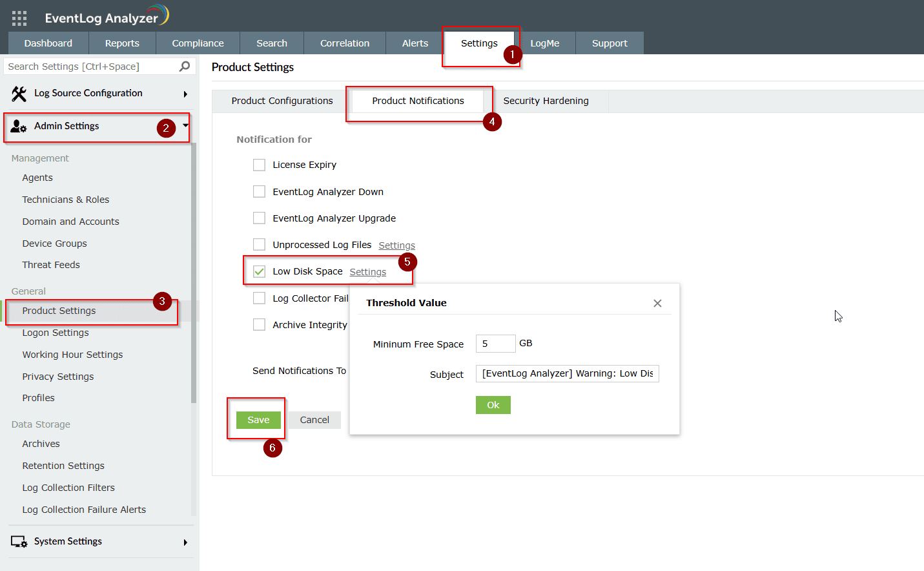Switch to Product Configurations tab
The height and width of the screenshot is (571, 924).
click(282, 101)
